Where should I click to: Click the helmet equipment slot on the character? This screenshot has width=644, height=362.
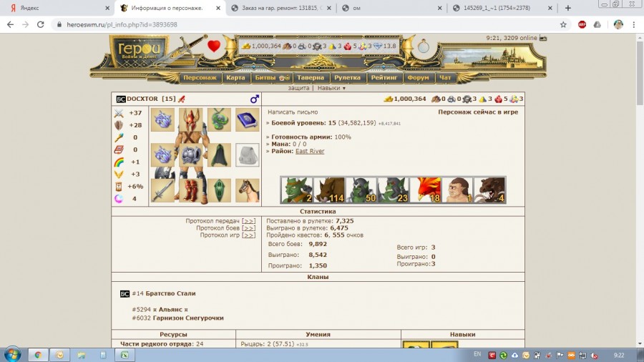pyautogui.click(x=190, y=120)
